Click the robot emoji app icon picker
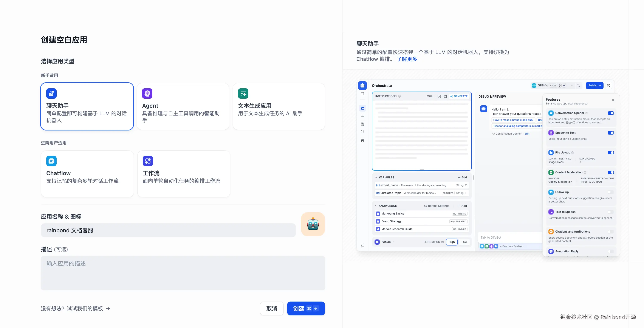 (313, 224)
